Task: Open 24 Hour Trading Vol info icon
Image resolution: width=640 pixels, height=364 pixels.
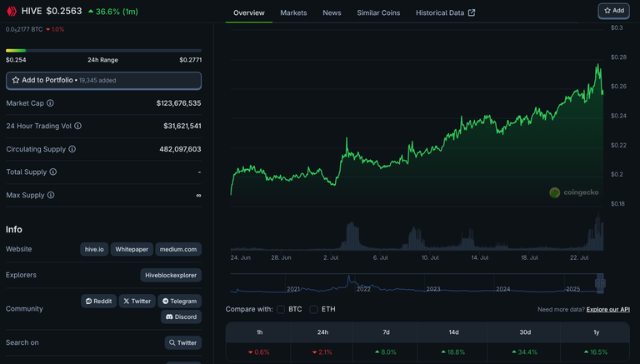Action: pos(78,126)
